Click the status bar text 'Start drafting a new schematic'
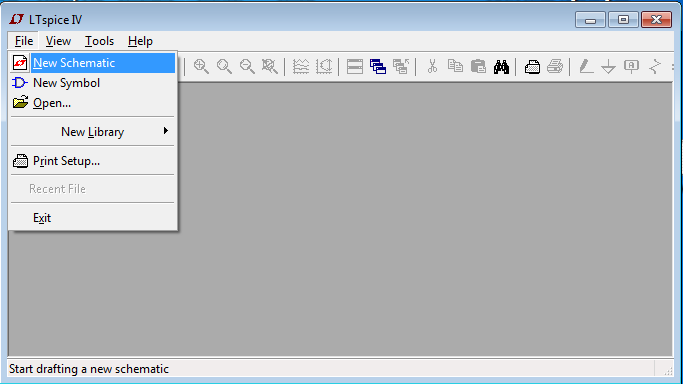 click(89, 369)
